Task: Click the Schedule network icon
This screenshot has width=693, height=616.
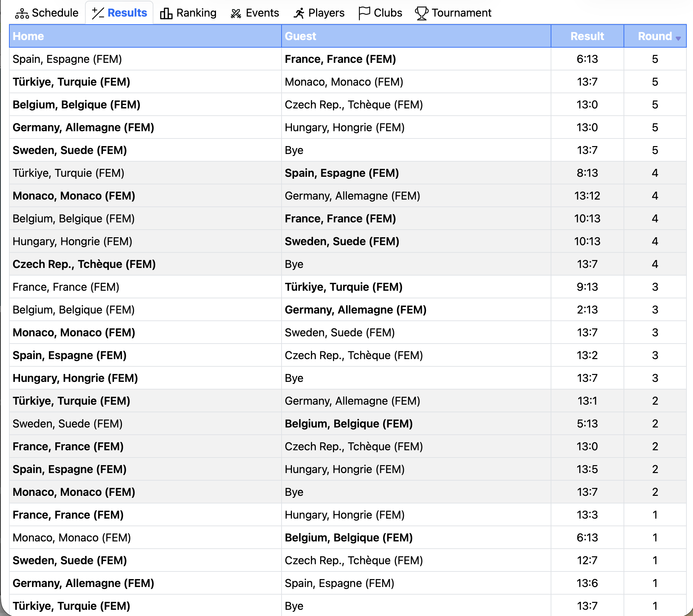Action: tap(22, 13)
